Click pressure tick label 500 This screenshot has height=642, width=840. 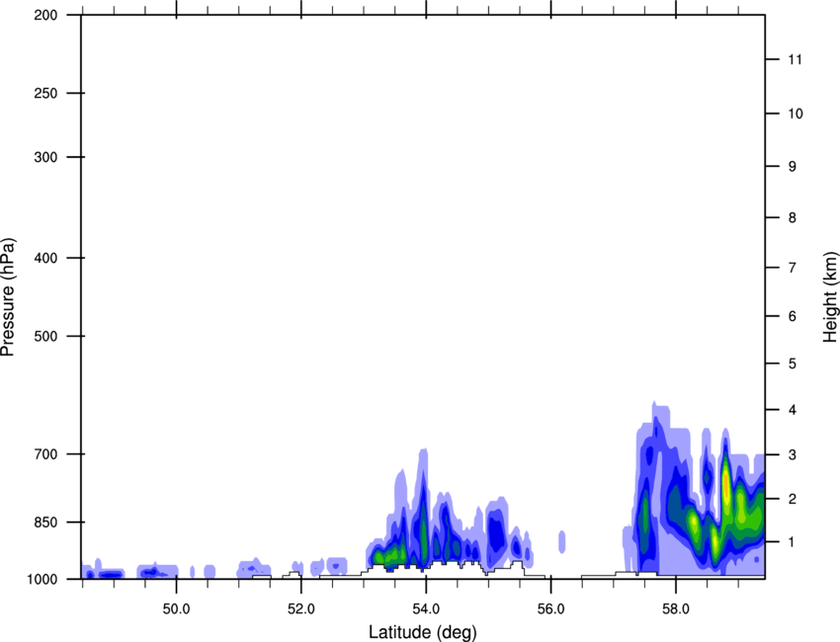coord(45,336)
